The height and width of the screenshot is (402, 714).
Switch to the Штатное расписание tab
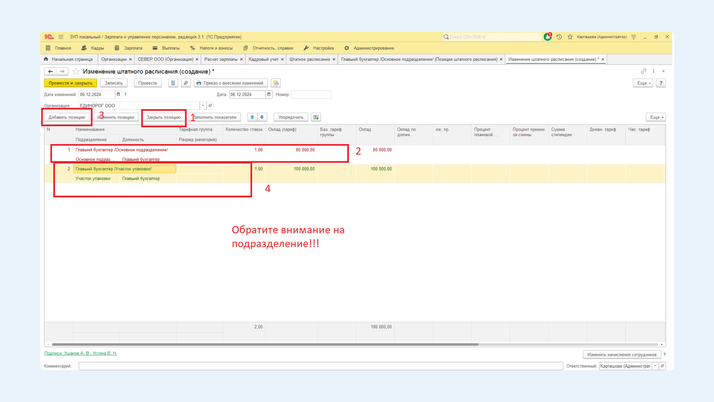click(x=310, y=59)
